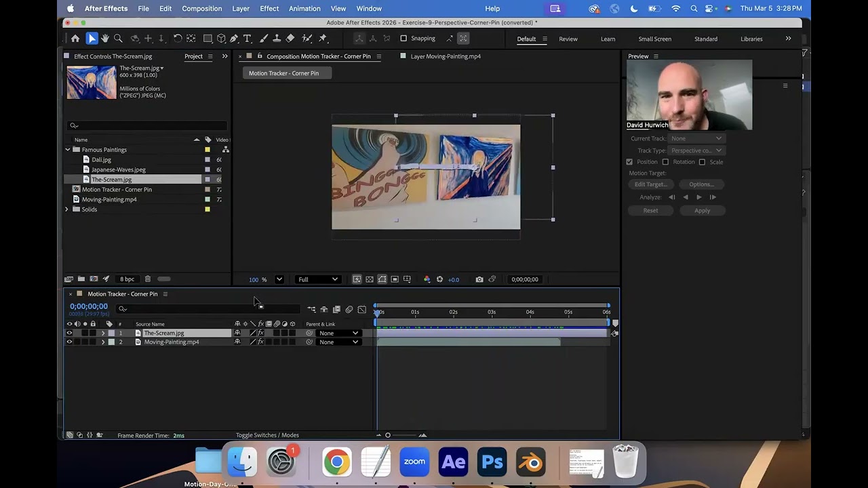Expand The-Scream.jpg layer properties
The height and width of the screenshot is (488, 868).
tap(103, 333)
